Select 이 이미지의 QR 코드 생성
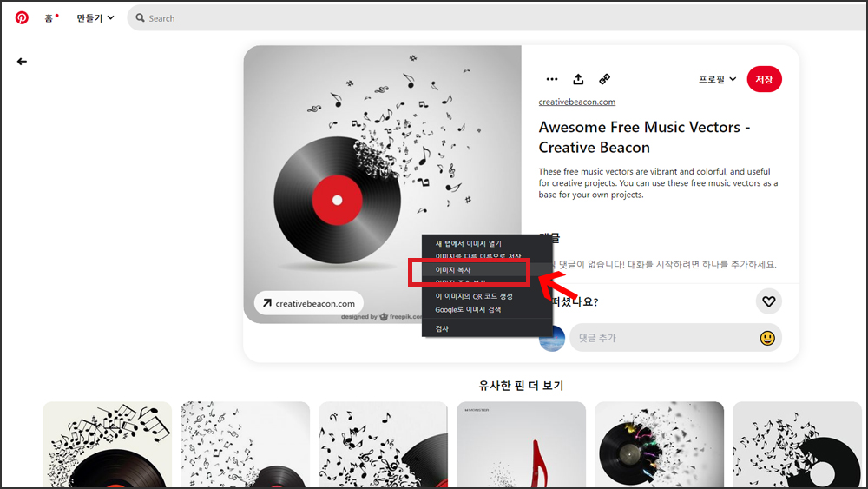Viewport: 868px width, 489px height. [474, 296]
